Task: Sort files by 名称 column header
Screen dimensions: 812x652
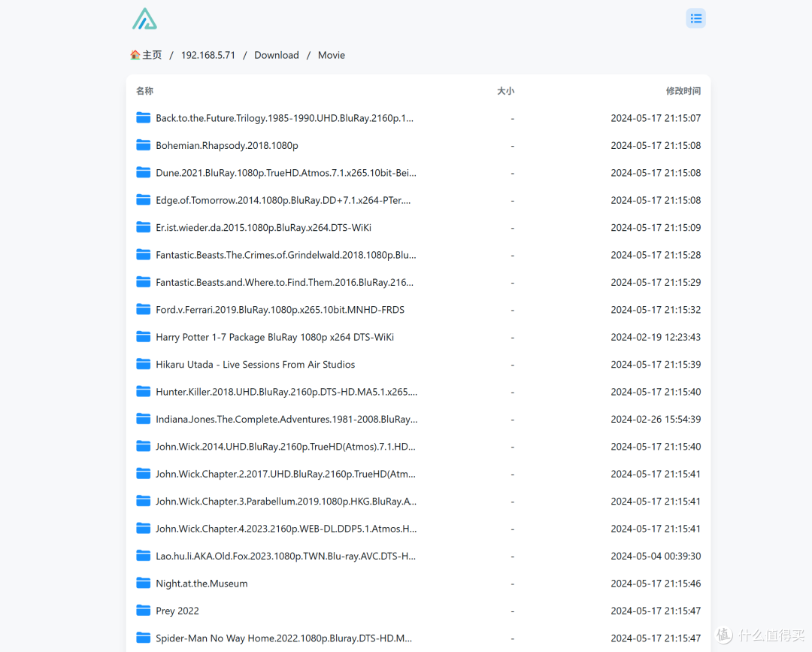Action: click(x=144, y=91)
